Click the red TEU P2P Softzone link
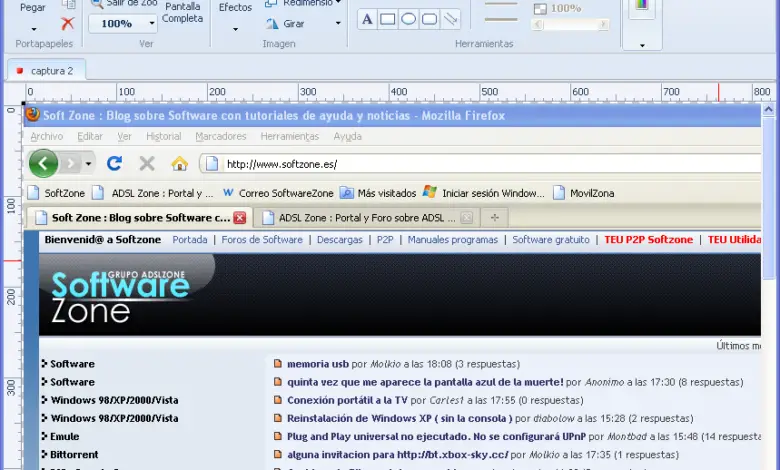This screenshot has width=780, height=470. click(x=648, y=240)
